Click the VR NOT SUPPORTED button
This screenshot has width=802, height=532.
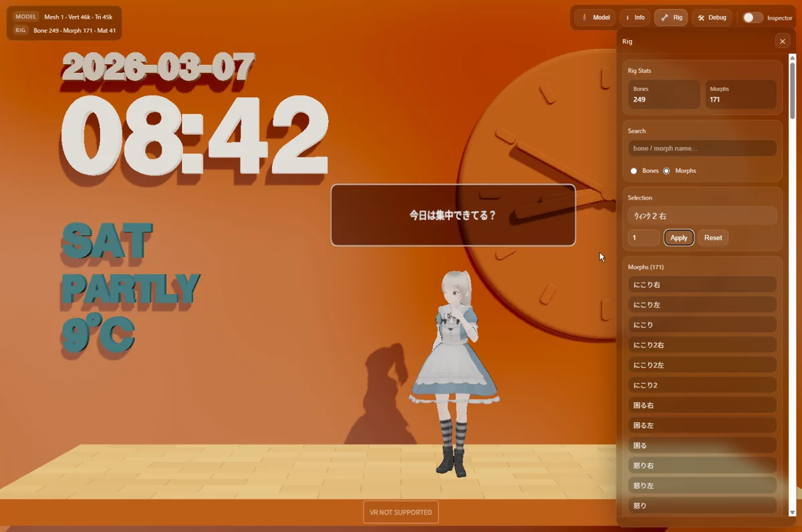400,513
